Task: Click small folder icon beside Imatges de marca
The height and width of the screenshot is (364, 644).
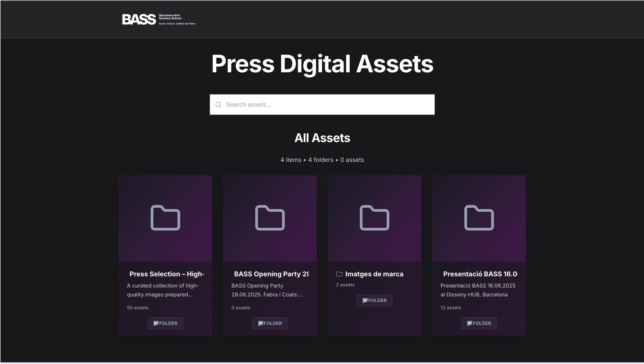Action: tap(339, 274)
